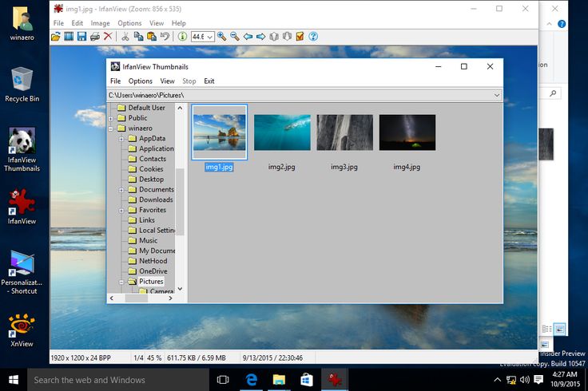Click the Copy icon in toolbar

click(138, 37)
